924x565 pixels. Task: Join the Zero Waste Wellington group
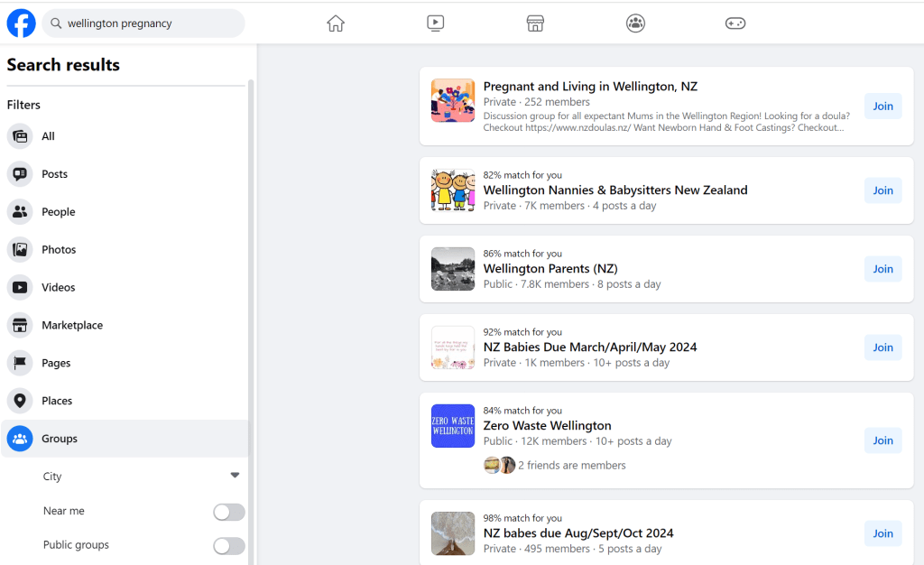point(882,440)
